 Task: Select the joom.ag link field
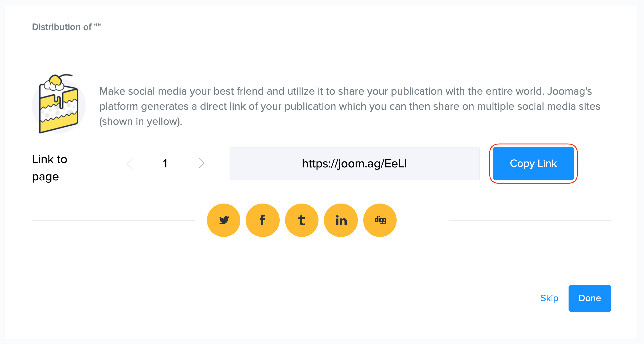pos(354,164)
